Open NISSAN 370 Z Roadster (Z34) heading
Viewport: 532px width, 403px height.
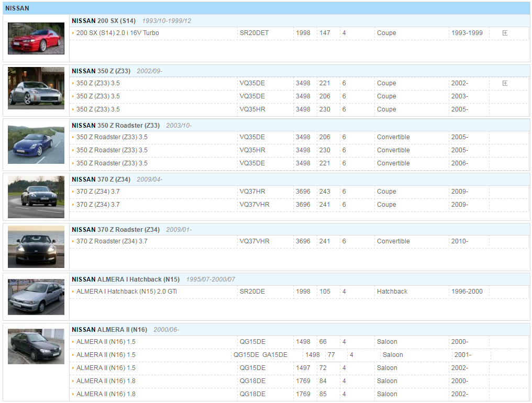[x=116, y=230]
